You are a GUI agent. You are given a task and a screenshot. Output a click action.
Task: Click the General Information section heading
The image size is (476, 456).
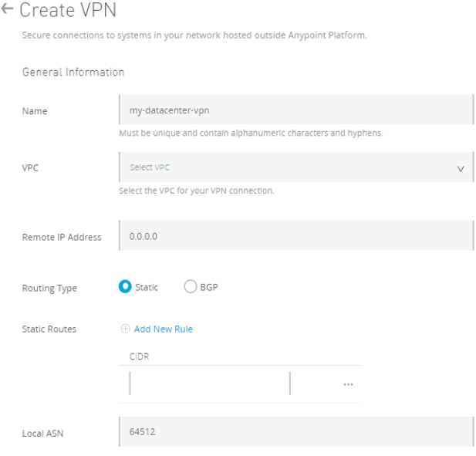click(73, 72)
